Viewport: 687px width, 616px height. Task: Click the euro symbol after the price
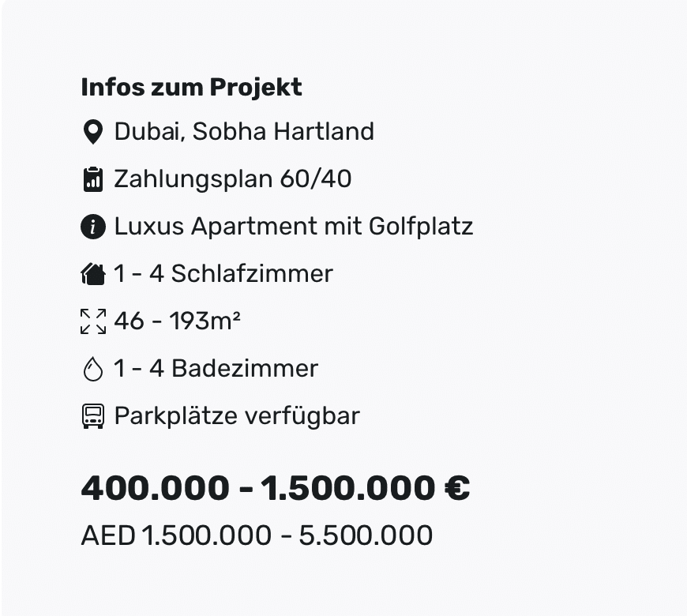click(x=457, y=487)
